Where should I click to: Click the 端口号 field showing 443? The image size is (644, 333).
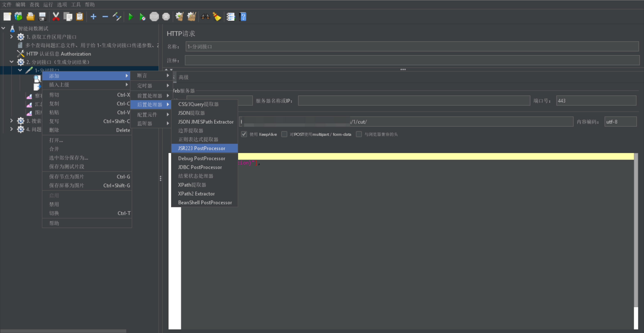pyautogui.click(x=596, y=101)
